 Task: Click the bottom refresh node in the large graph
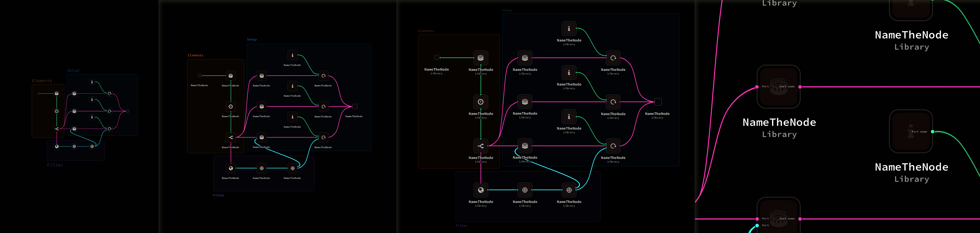pyautogui.click(x=613, y=146)
